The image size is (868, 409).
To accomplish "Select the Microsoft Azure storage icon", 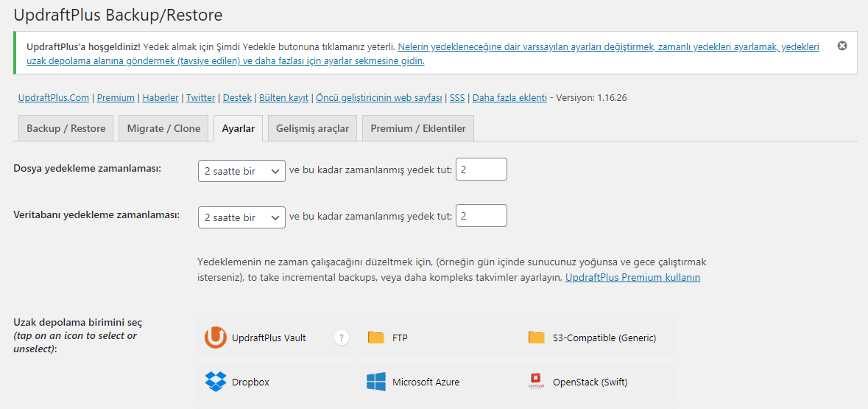I will (376, 382).
